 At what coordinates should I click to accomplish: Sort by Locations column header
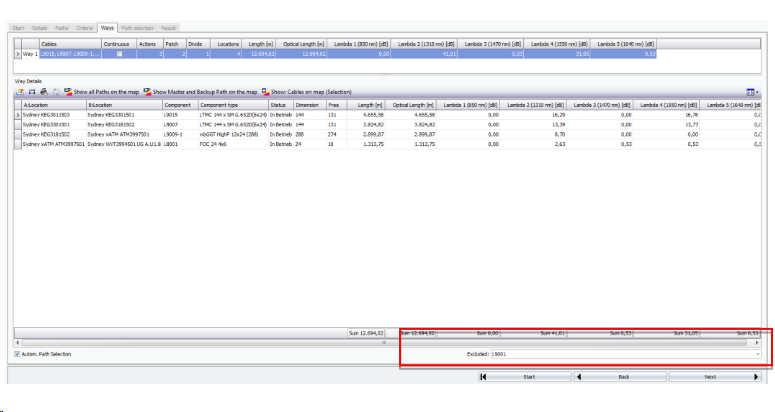coord(226,44)
